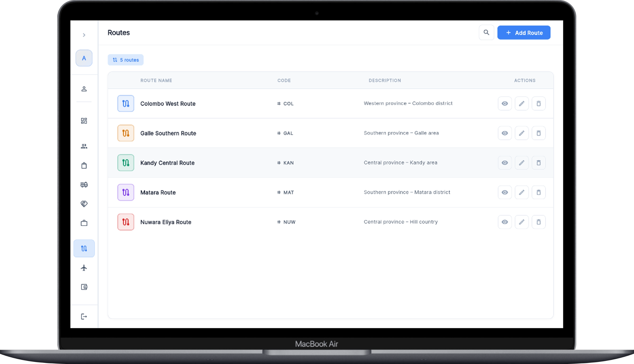Select the active routes icon in sidebar
The width and height of the screenshot is (634, 364).
tap(84, 249)
